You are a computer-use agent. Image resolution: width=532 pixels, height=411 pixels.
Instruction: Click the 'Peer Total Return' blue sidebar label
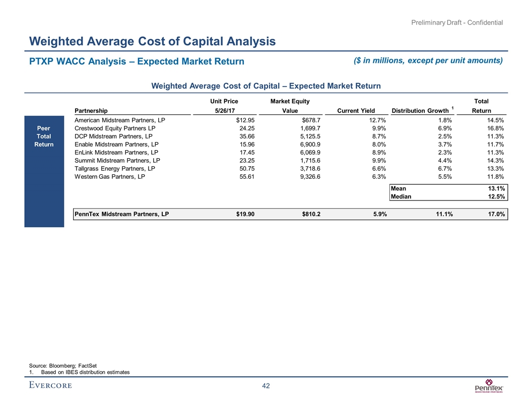point(44,136)
